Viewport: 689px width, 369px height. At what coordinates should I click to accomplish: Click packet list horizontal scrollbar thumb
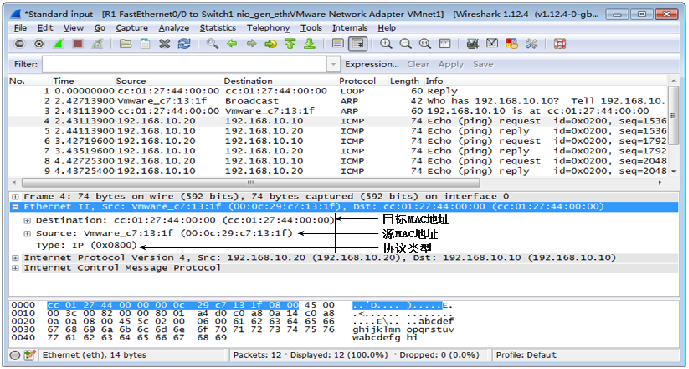pos(251,182)
